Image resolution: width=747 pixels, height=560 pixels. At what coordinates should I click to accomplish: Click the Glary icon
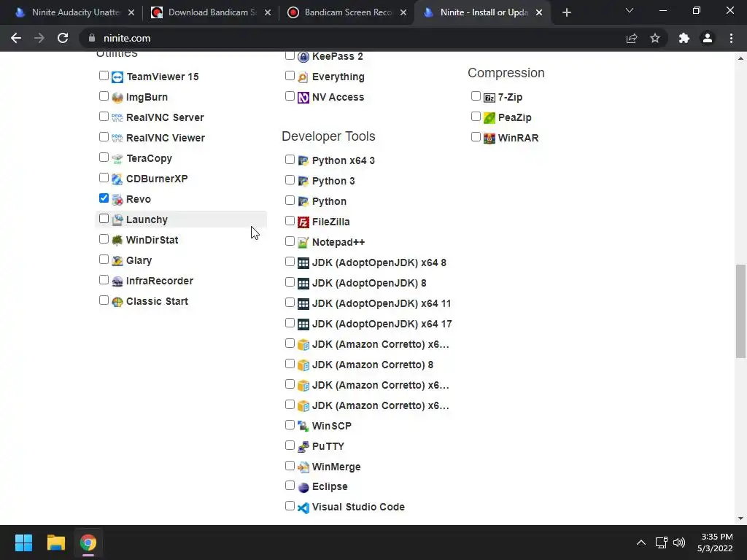click(x=117, y=260)
